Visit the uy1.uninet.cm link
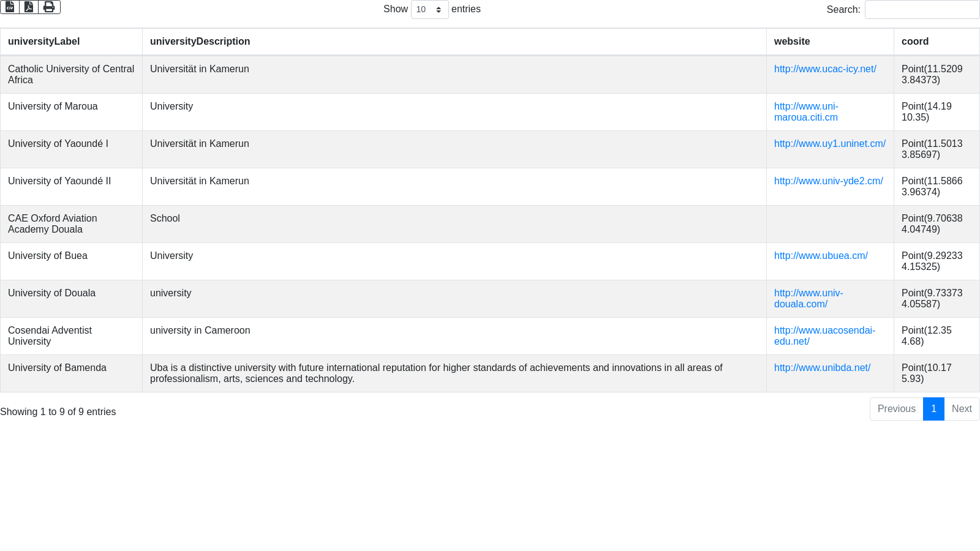This screenshot has width=980, height=551. click(829, 144)
